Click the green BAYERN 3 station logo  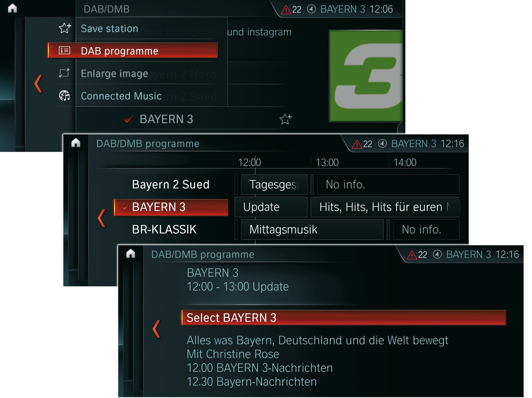[366, 76]
